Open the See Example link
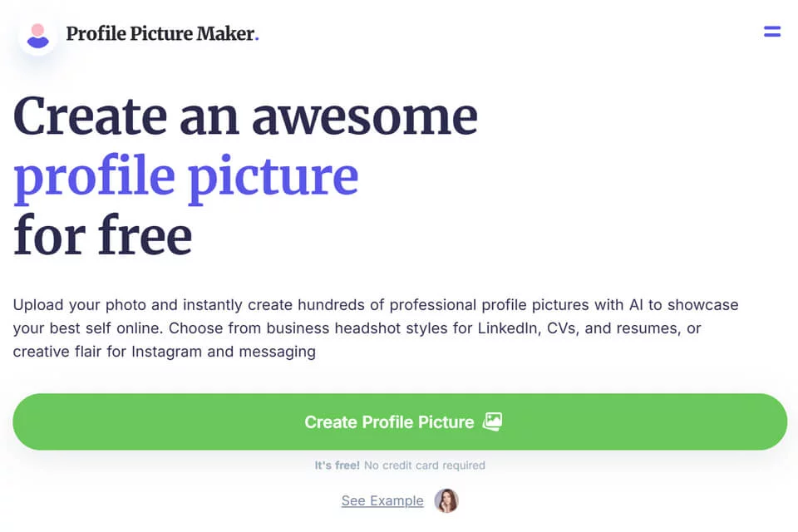This screenshot has width=798, height=532. (382, 501)
